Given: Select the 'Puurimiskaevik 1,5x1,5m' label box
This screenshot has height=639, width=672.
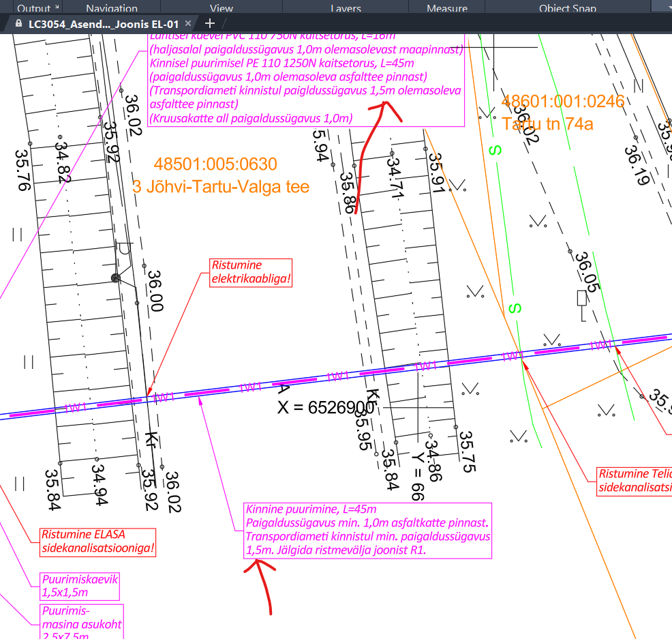Looking at the screenshot, I should [80, 586].
